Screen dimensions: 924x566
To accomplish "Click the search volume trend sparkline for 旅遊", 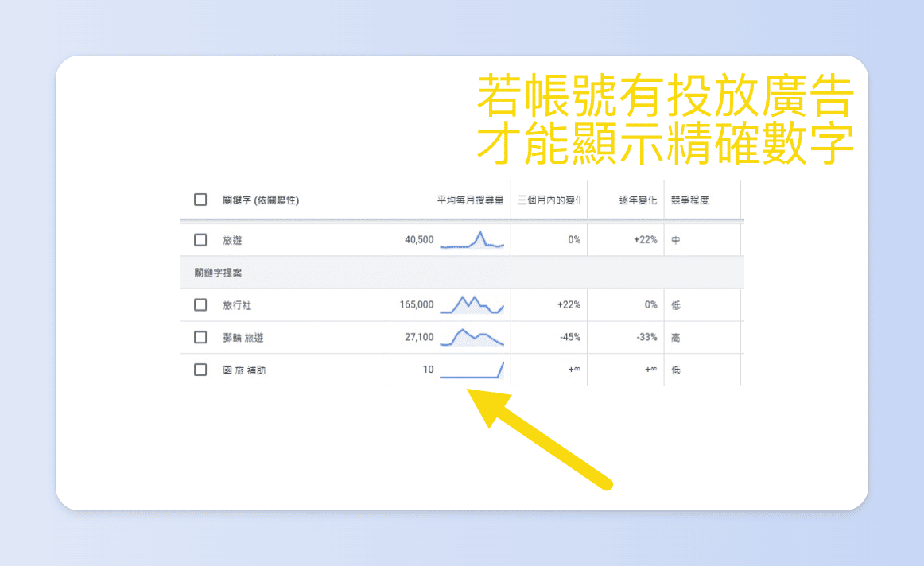I will pos(474,240).
